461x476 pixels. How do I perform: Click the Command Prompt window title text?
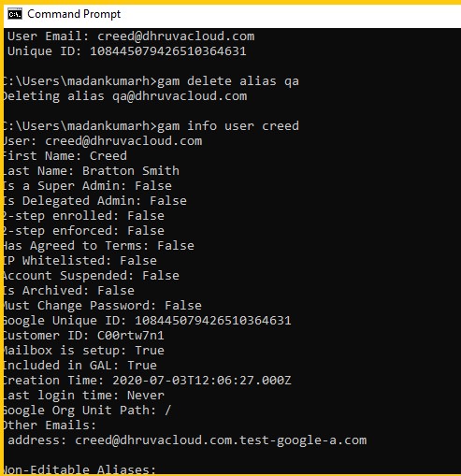74,14
